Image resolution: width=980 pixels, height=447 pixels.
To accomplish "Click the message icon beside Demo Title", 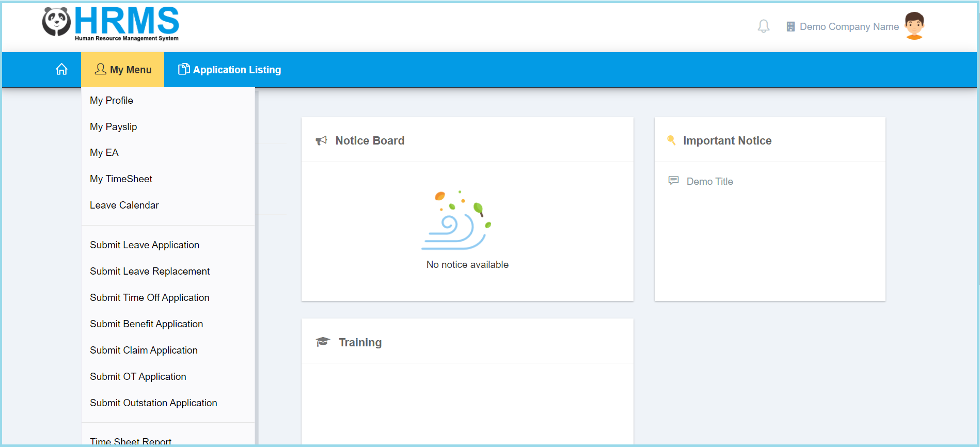I will [673, 181].
